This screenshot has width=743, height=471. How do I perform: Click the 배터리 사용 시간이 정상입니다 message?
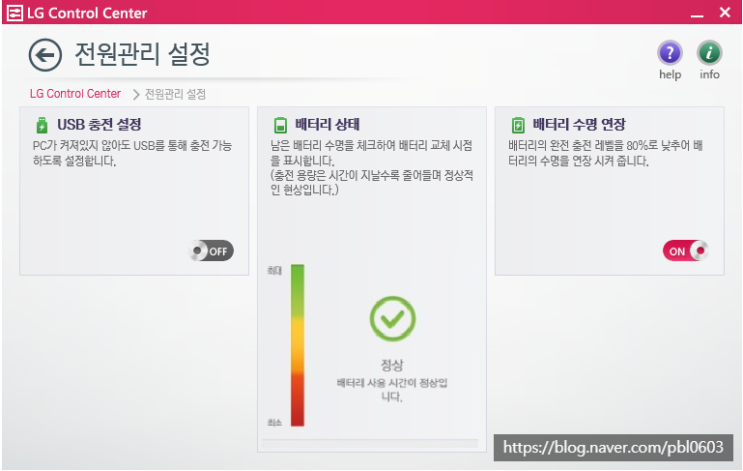[x=392, y=389]
